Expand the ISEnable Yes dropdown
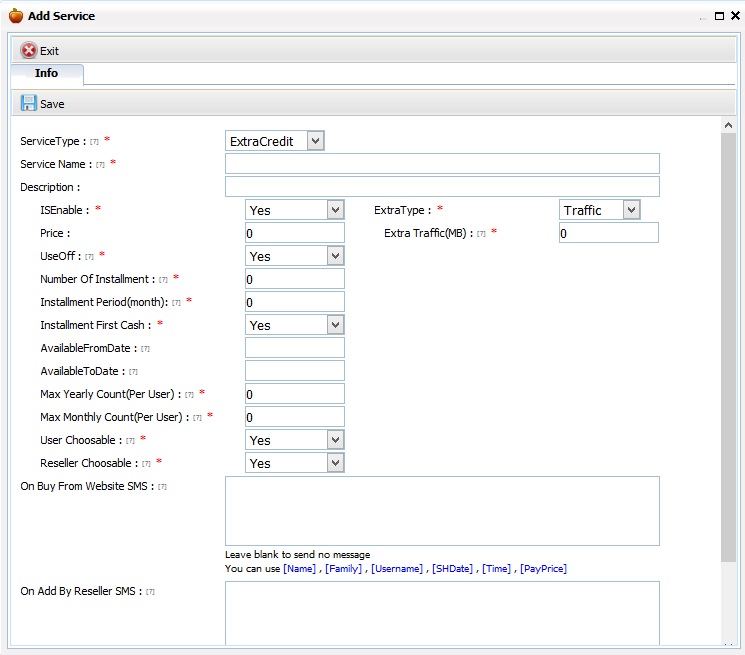The width and height of the screenshot is (745, 655). [x=335, y=209]
